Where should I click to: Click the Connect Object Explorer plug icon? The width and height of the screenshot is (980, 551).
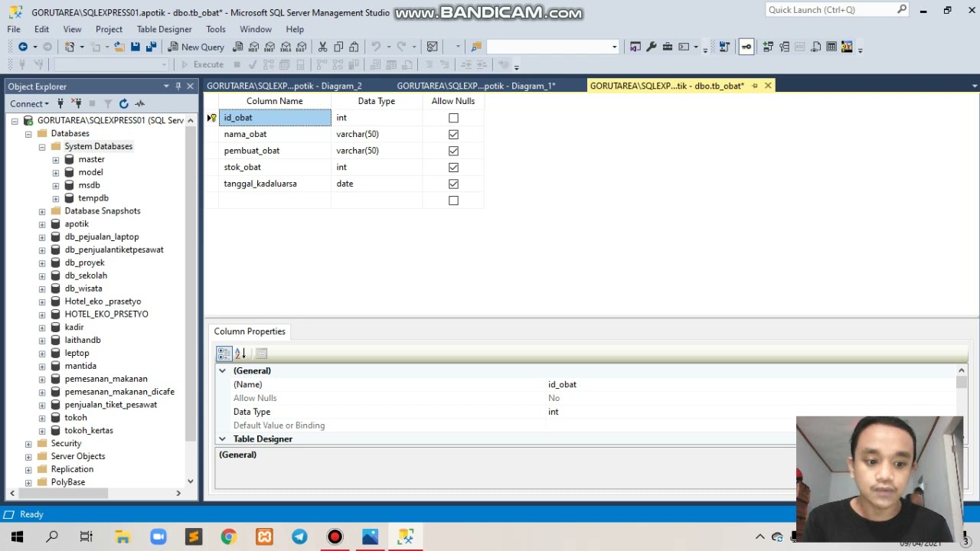click(60, 103)
